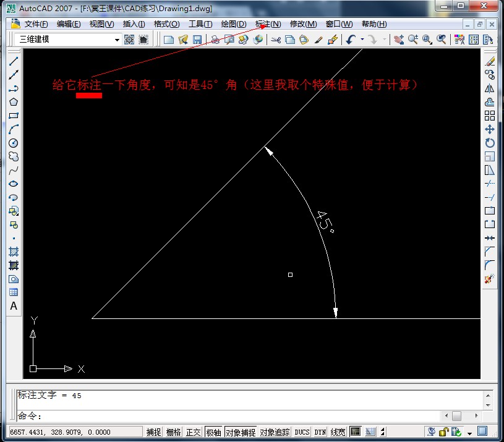Select the Arc tool
This screenshot has width=504, height=442.
pyautogui.click(x=14, y=129)
